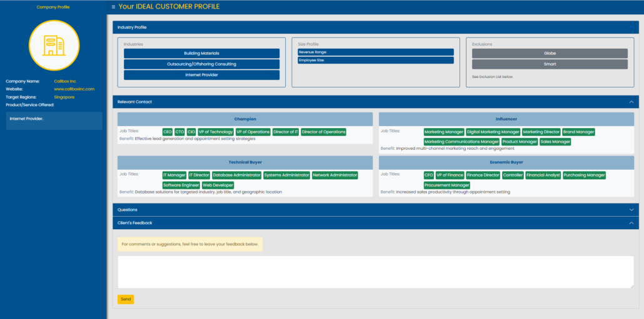Click the Company Profile sidebar heading
The image size is (644, 319).
point(53,7)
